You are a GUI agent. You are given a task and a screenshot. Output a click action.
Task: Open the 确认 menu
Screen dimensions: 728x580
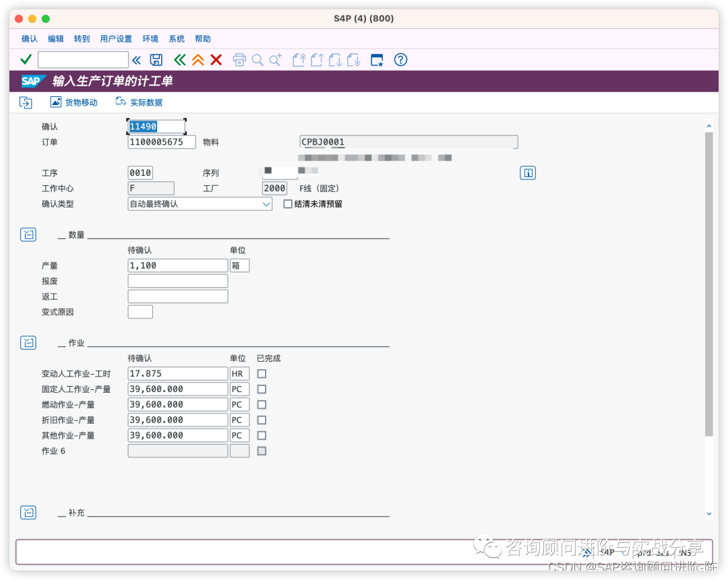[x=29, y=38]
